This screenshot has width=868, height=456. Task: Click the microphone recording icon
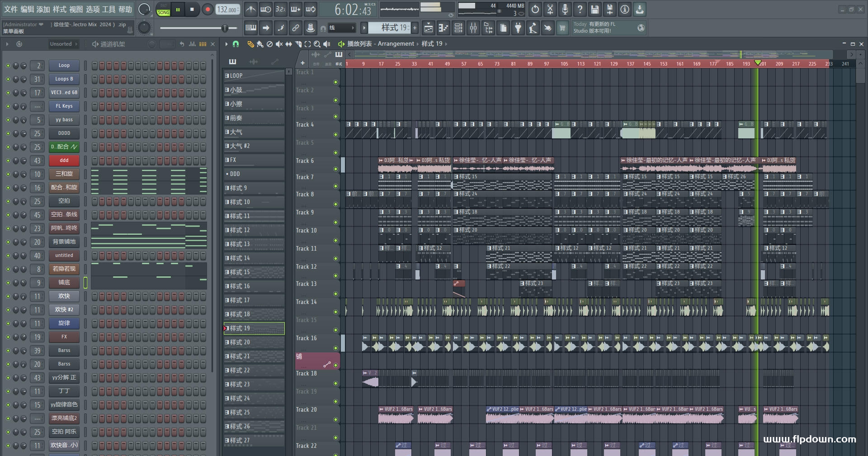pyautogui.click(x=565, y=9)
